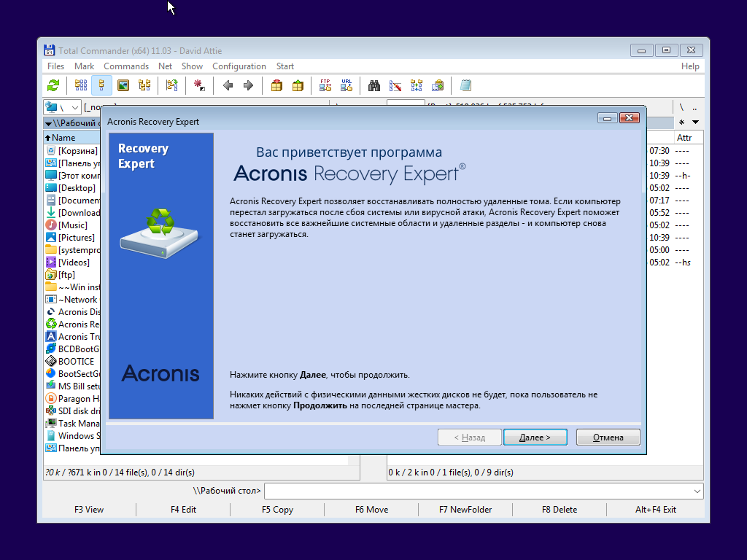Image resolution: width=747 pixels, height=560 pixels.
Task: Open the Commands menu
Action: tap(126, 66)
